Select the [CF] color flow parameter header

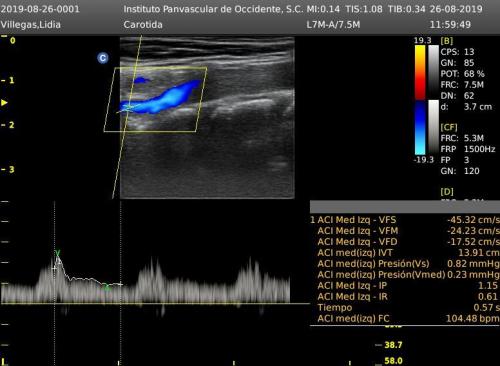pyautogui.click(x=449, y=127)
